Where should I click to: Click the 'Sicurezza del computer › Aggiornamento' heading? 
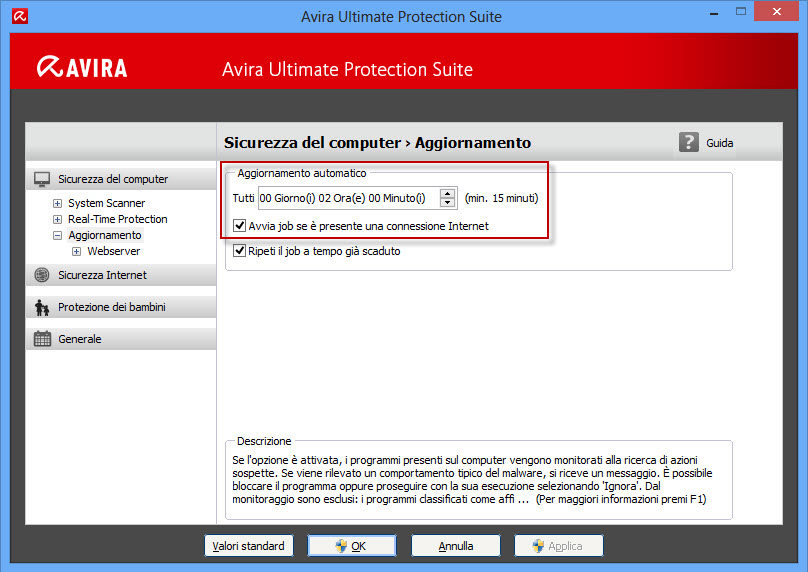377,143
